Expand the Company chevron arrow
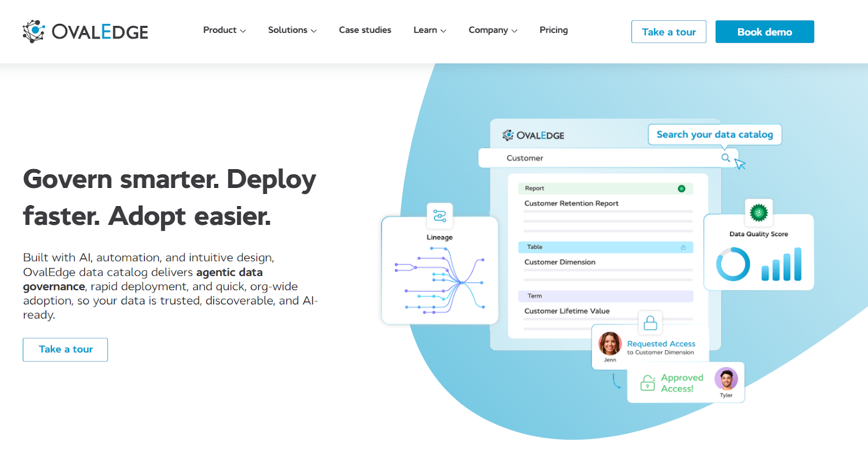868x464 pixels. pyautogui.click(x=514, y=31)
